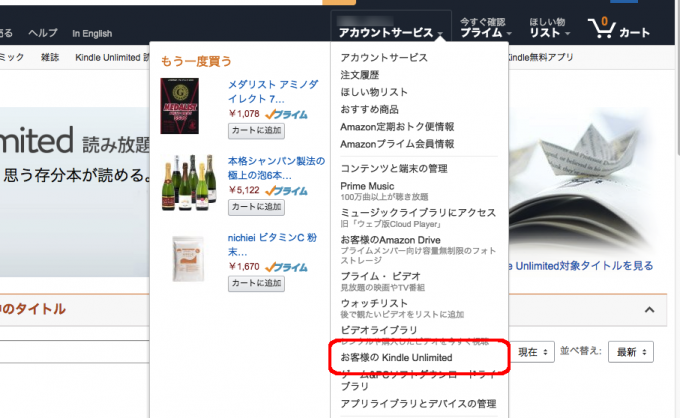Open the shopping cart icon

pyautogui.click(x=618, y=28)
